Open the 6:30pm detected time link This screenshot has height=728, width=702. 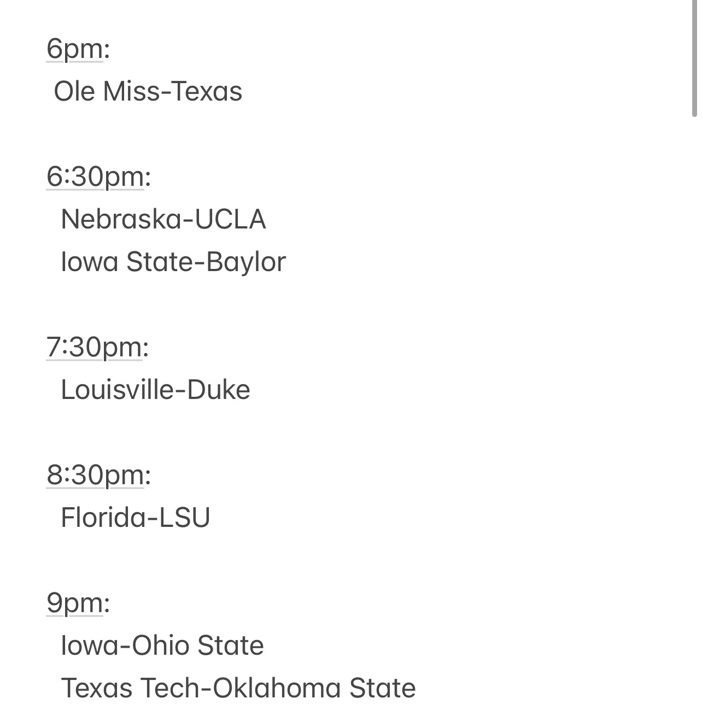click(95, 177)
